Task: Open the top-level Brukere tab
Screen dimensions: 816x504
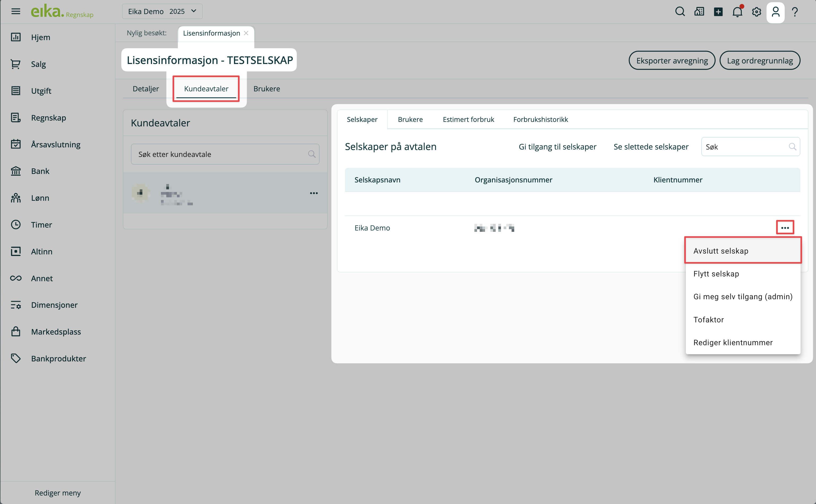Action: (267, 89)
